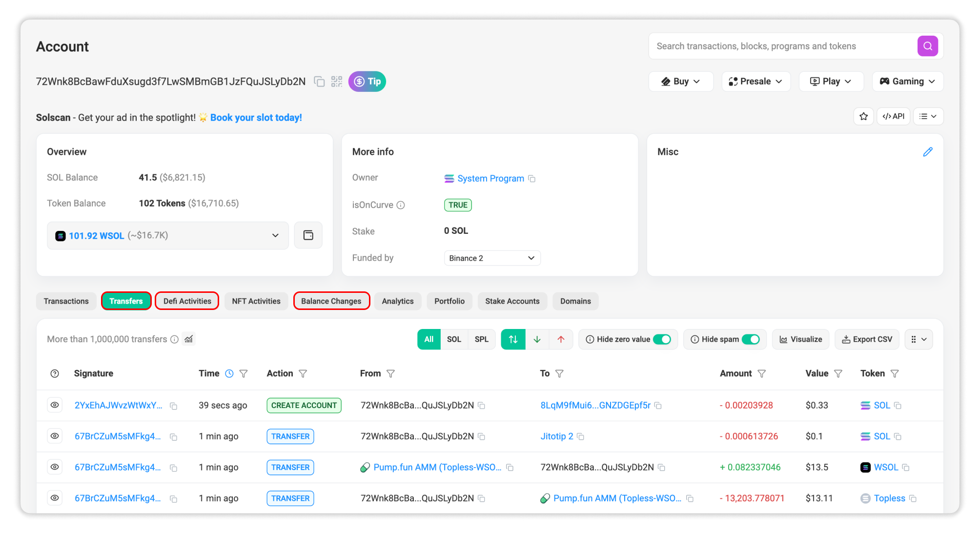Expand the 101.92 WSOL token dropdown
This screenshot has width=980, height=533.
point(275,236)
